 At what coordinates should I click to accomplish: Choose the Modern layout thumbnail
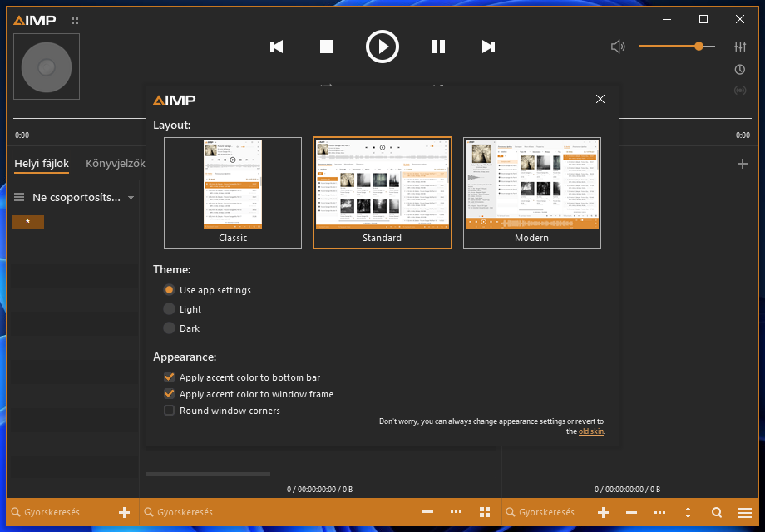coord(532,193)
